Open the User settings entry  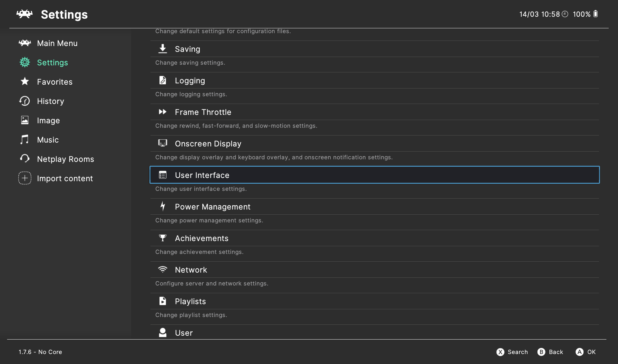tap(184, 332)
